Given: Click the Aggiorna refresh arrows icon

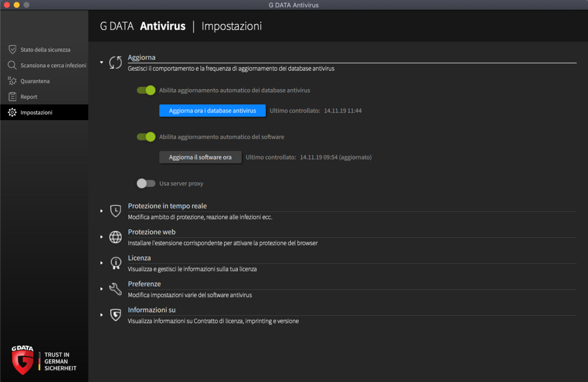Looking at the screenshot, I should click(116, 62).
